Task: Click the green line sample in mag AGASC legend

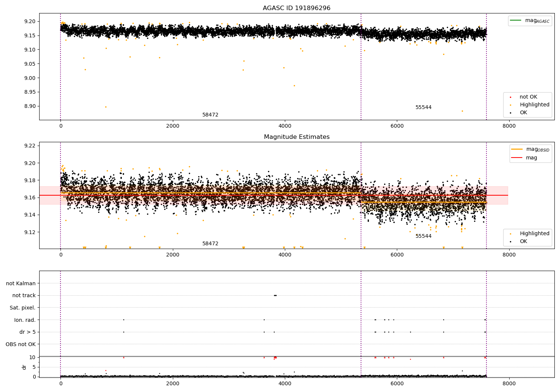Action: tap(516, 20)
